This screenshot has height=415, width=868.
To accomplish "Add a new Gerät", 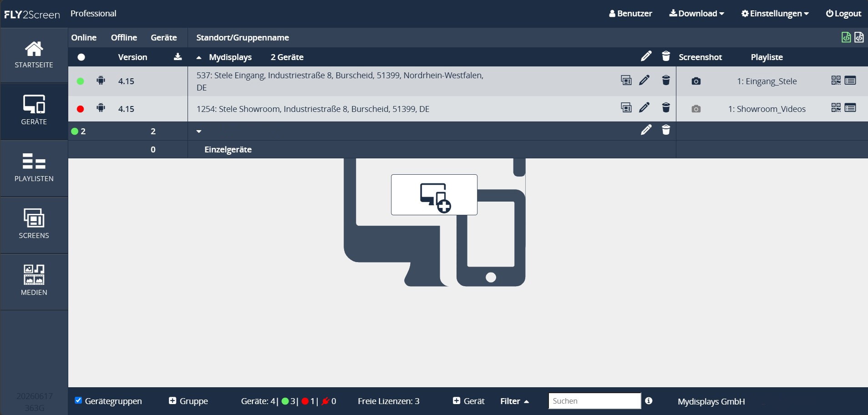I will (x=468, y=401).
